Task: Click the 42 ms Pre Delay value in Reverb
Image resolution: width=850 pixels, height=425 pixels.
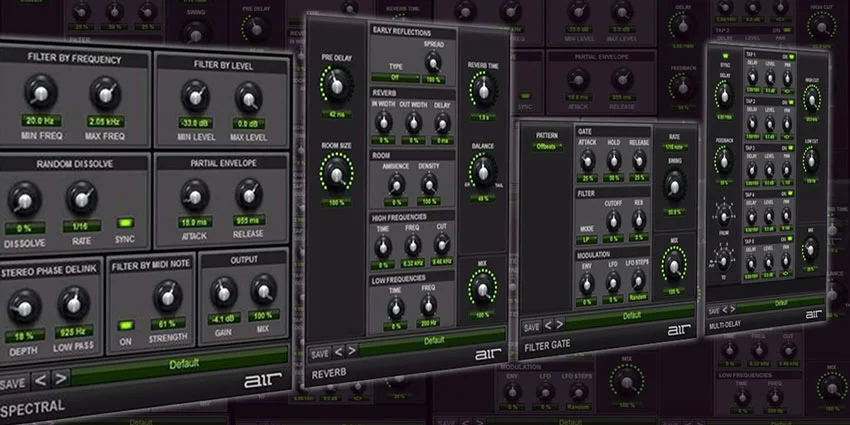Action: coord(337,114)
